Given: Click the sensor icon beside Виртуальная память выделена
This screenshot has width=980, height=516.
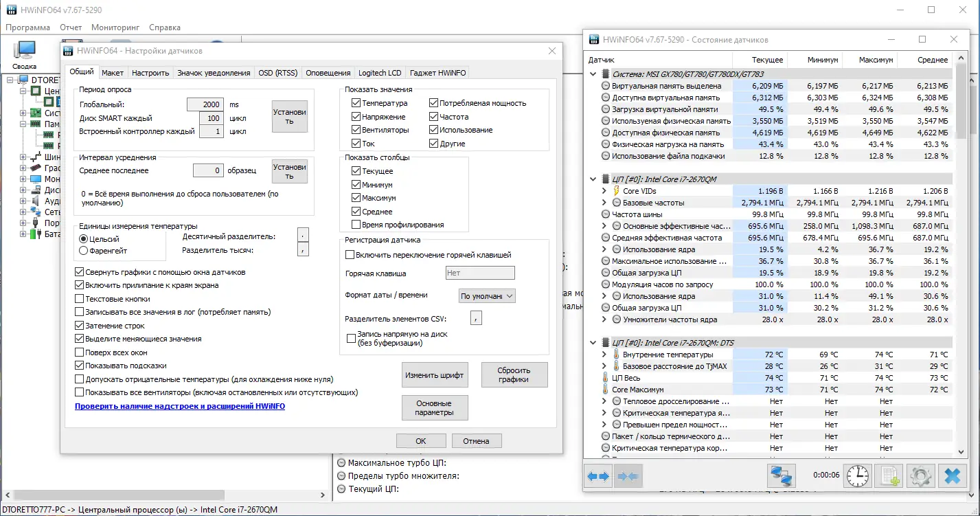Looking at the screenshot, I should (606, 86).
